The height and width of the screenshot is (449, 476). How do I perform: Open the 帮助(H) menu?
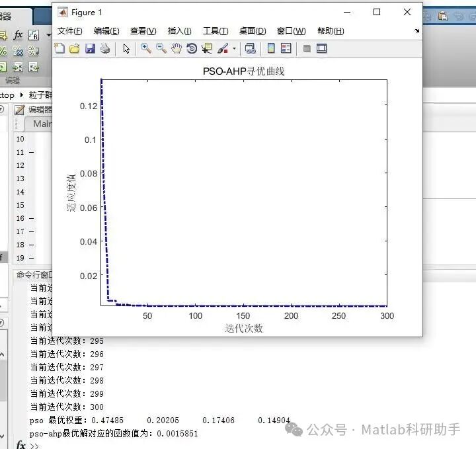331,31
